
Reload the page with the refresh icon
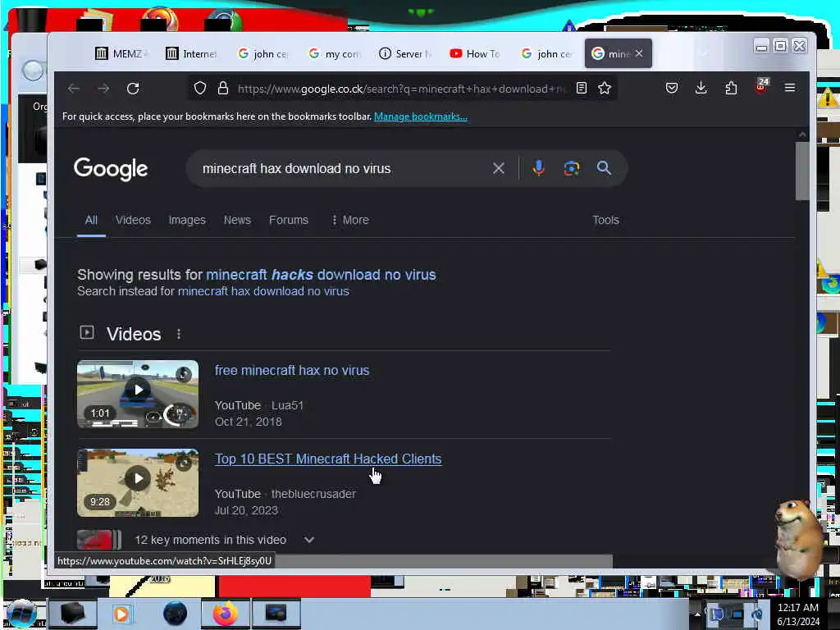click(133, 89)
